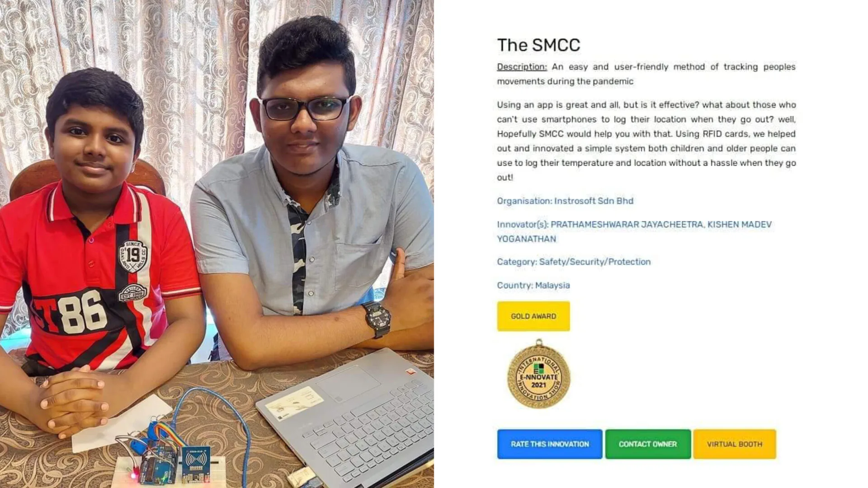
Task: Click the 86 print on red shirt
Action: pyautogui.click(x=83, y=312)
